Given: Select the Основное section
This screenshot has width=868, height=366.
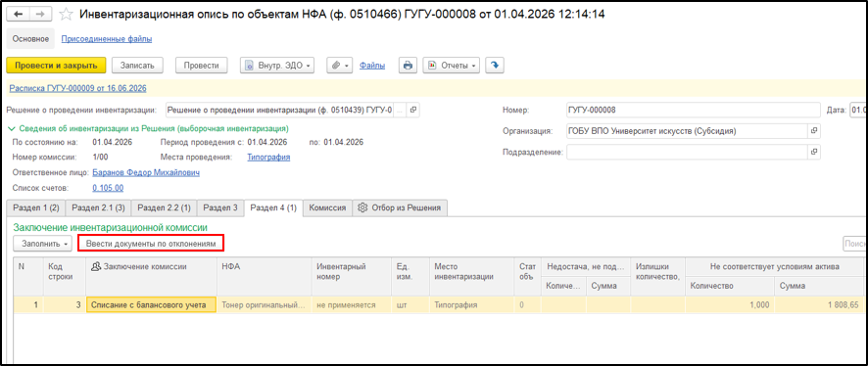Looking at the screenshot, I should [30, 39].
